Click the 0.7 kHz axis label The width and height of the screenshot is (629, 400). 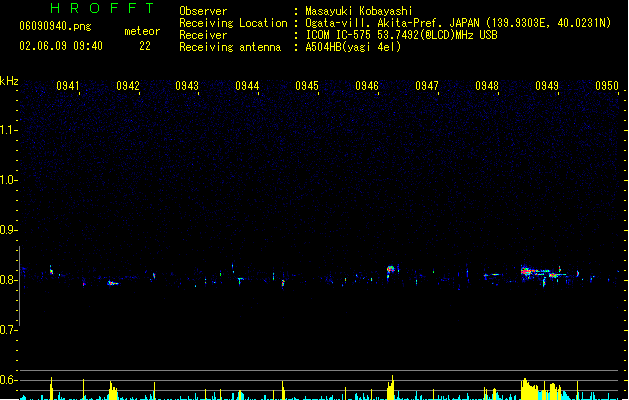click(x=8, y=330)
